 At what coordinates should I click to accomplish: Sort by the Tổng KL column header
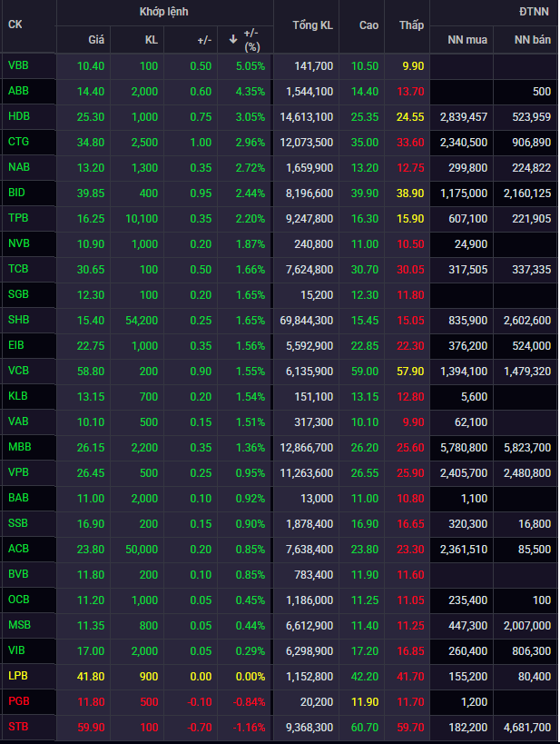point(312,25)
